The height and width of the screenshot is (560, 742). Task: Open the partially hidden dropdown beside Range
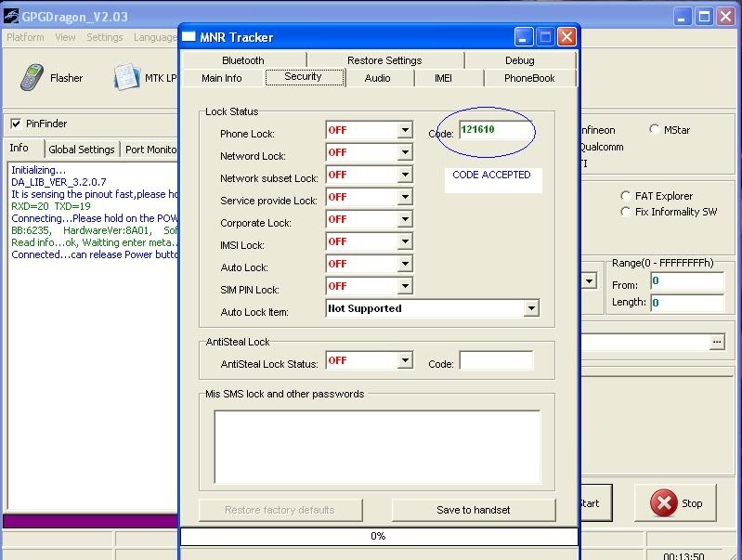[x=589, y=281]
